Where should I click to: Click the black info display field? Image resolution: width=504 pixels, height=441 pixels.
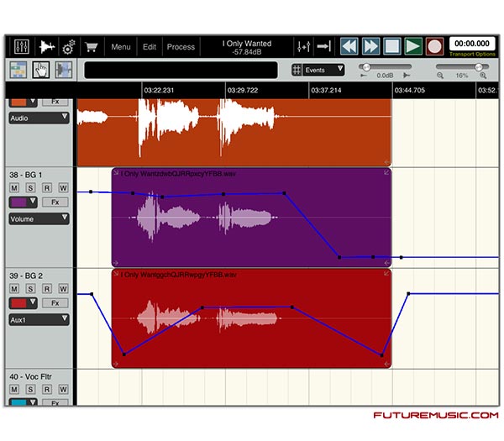[x=181, y=70]
